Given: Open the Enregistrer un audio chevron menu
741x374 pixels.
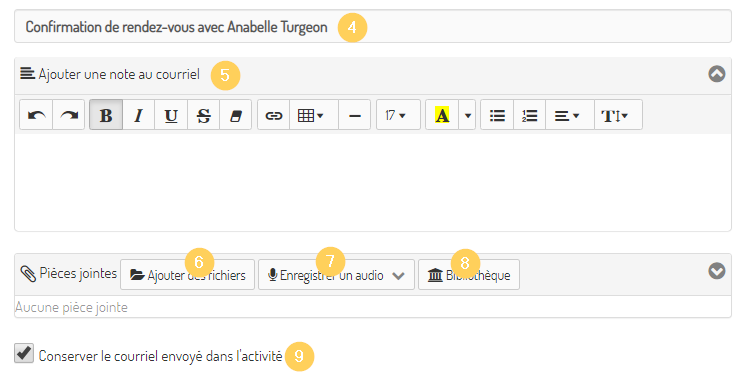Looking at the screenshot, I should pos(398,275).
